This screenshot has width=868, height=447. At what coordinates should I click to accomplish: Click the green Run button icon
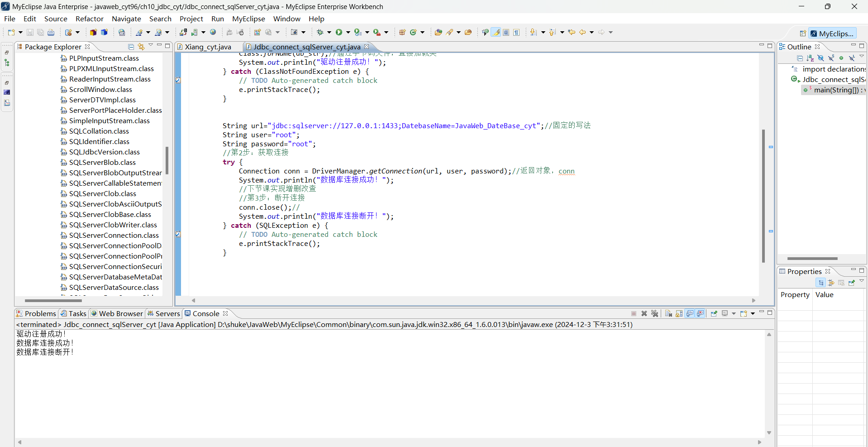click(339, 32)
